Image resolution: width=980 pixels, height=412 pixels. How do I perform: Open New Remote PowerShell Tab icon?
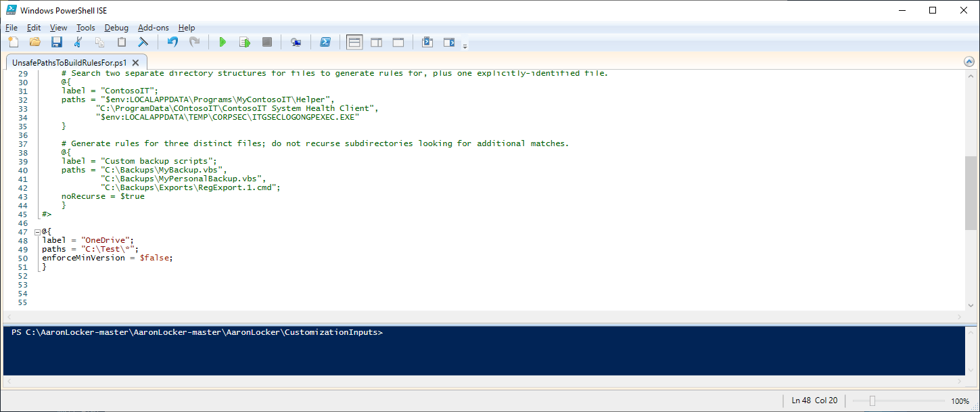click(296, 43)
